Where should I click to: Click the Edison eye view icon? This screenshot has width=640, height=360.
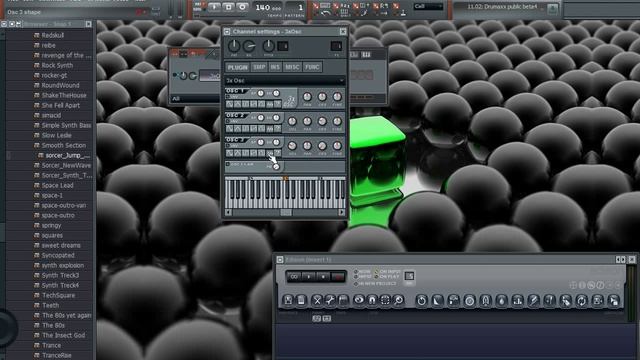click(359, 300)
